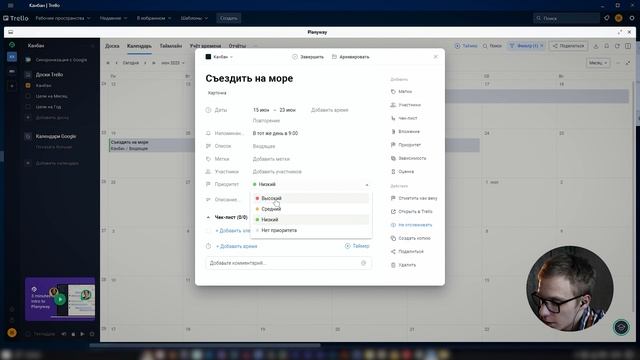The image size is (640, 360).
Task: Open the end date 23 июн
Action: 287,110
